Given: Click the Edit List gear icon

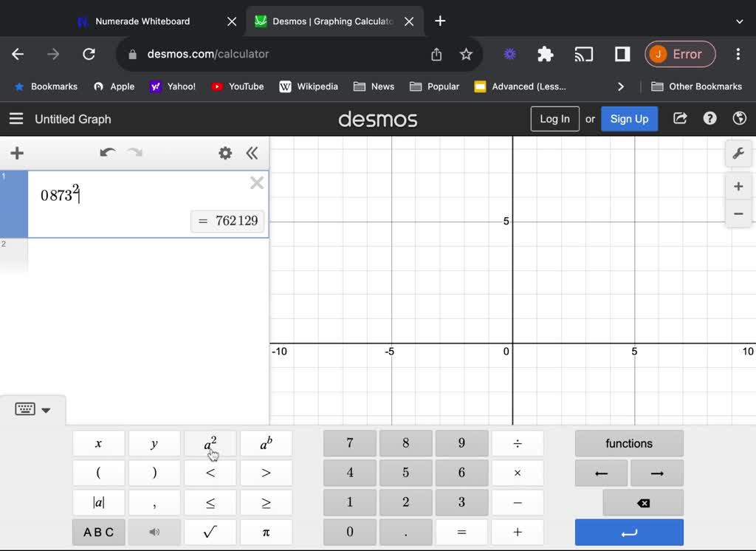Looking at the screenshot, I should click(225, 153).
